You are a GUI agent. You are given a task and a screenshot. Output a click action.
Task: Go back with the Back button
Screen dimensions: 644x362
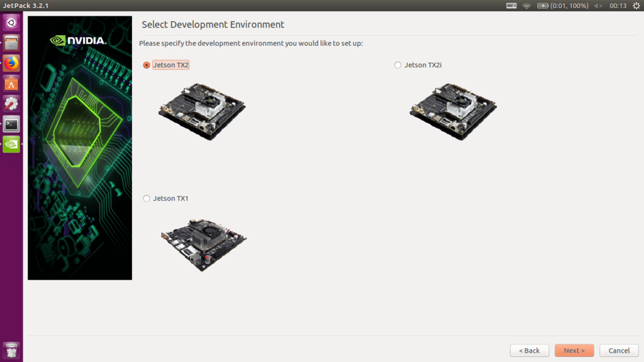point(530,351)
